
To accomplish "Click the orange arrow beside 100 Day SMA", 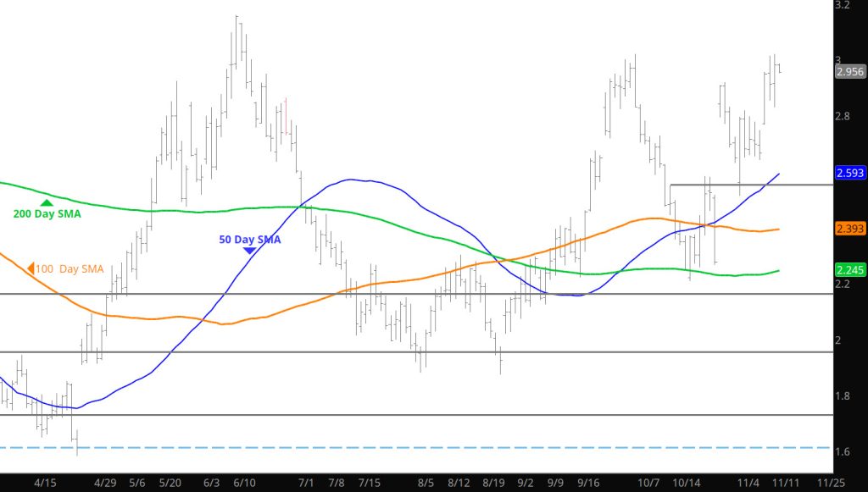I will click(31, 269).
